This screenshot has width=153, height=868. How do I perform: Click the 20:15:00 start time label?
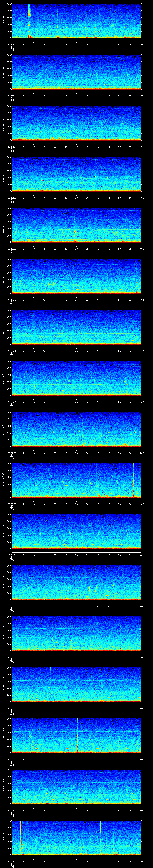[x=12, y=96]
